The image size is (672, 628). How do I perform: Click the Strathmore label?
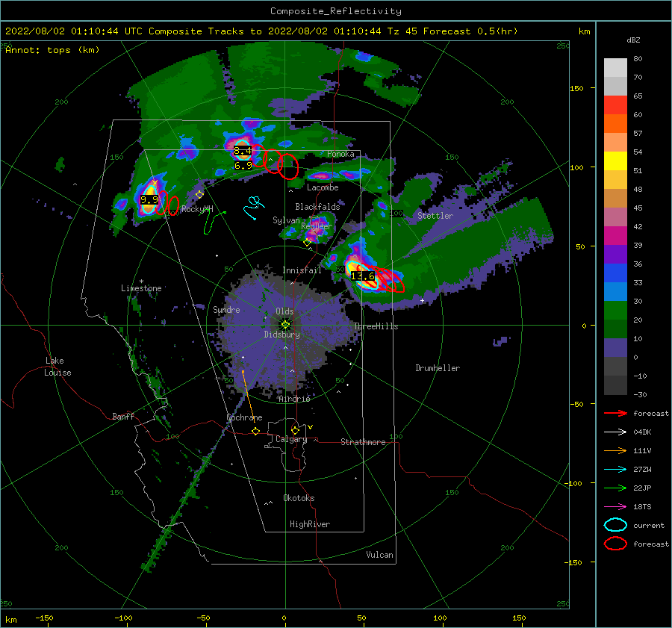(363, 442)
